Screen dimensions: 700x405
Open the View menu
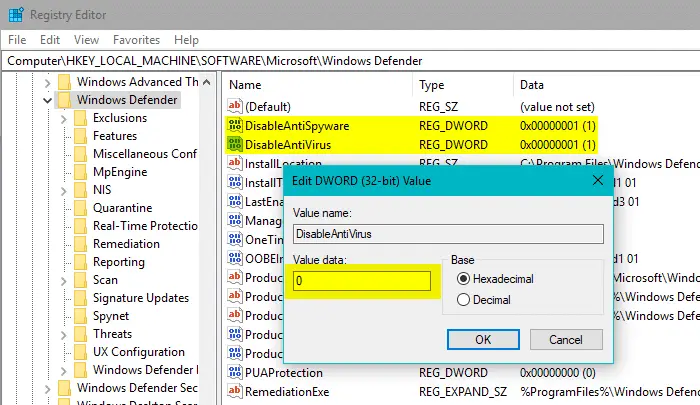click(x=86, y=40)
